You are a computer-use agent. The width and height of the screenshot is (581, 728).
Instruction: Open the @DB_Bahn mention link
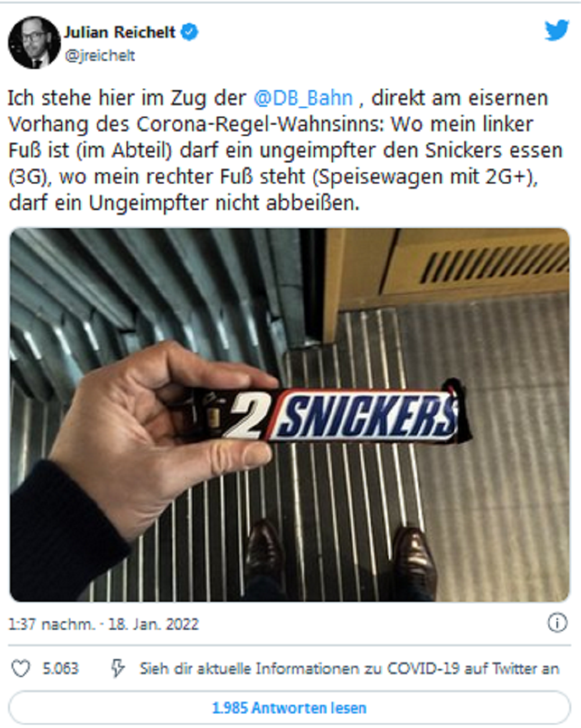[x=303, y=98]
